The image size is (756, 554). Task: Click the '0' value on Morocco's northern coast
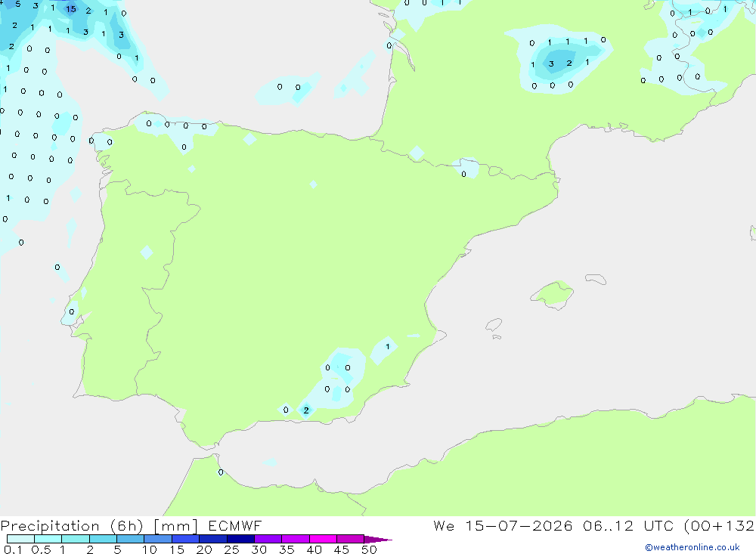221,472
